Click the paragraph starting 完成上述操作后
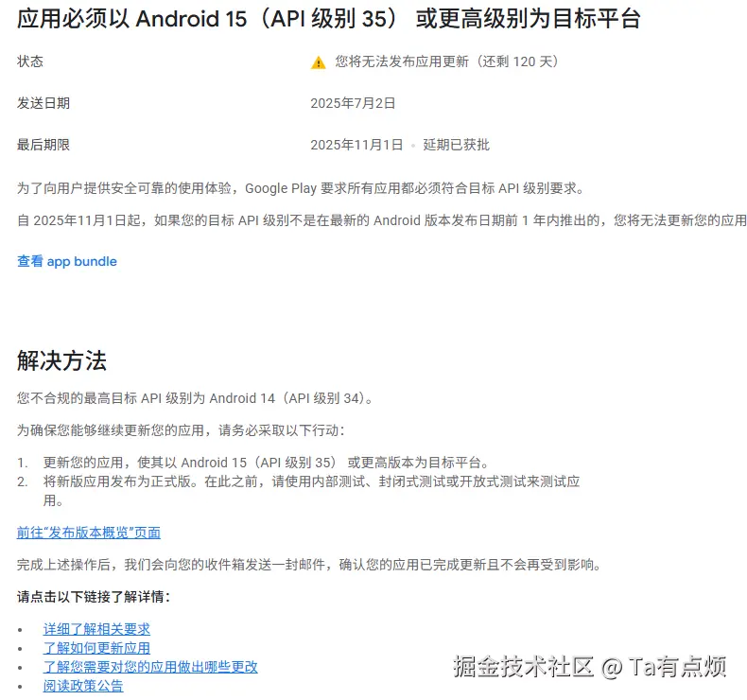 [x=310, y=565]
